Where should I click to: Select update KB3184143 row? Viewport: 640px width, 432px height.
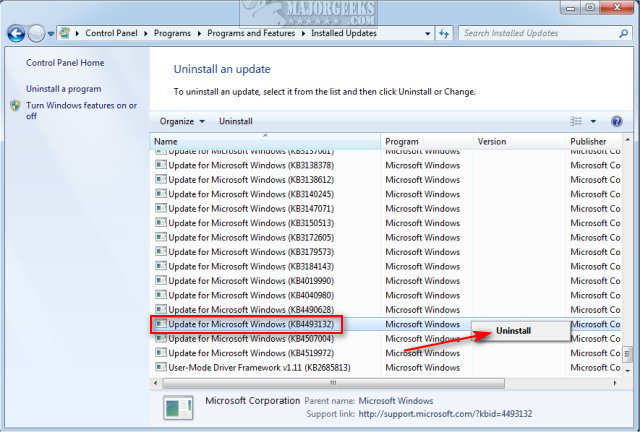(x=387, y=266)
